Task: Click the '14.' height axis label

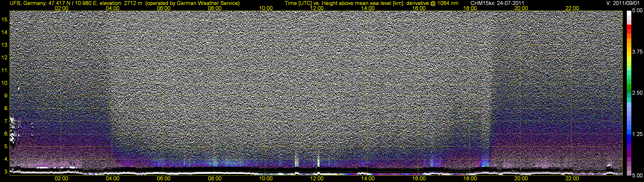Action: pyautogui.click(x=5, y=32)
